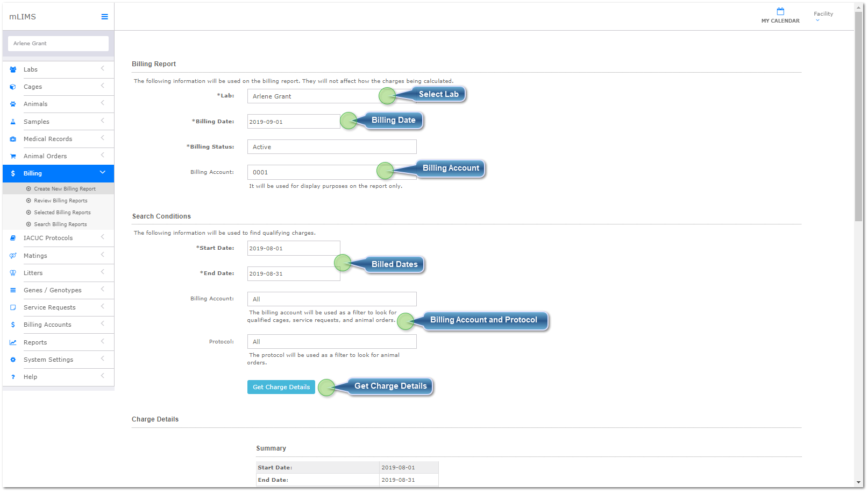Image resolution: width=868 pixels, height=492 pixels.
Task: Click the Genes / Genotypes list icon
Action: pos(13,290)
